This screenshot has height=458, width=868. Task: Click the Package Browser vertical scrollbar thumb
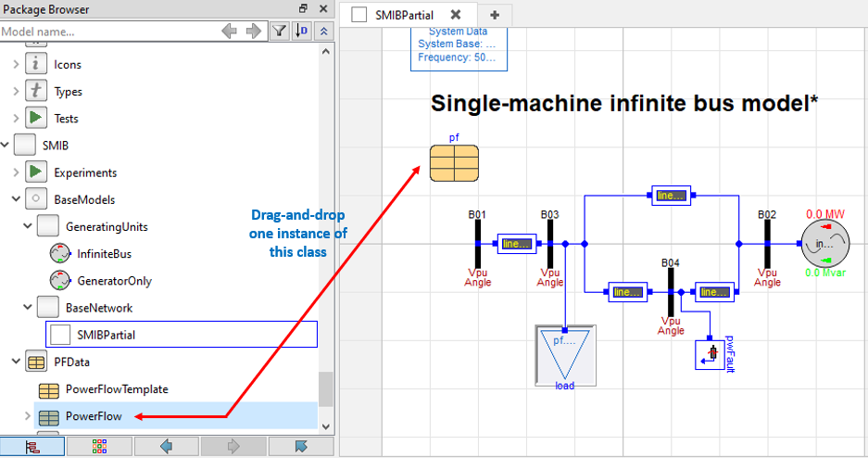click(x=323, y=388)
